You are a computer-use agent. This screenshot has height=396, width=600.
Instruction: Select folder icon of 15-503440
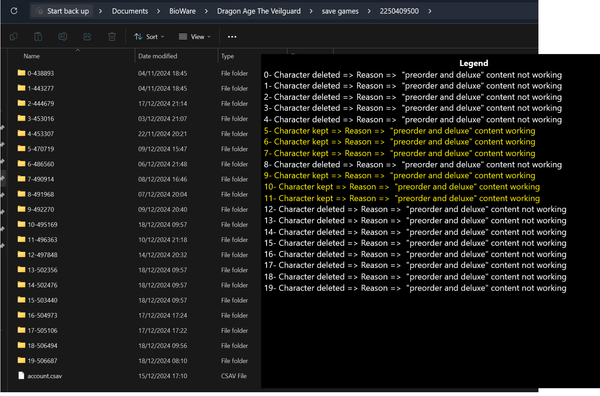click(21, 300)
